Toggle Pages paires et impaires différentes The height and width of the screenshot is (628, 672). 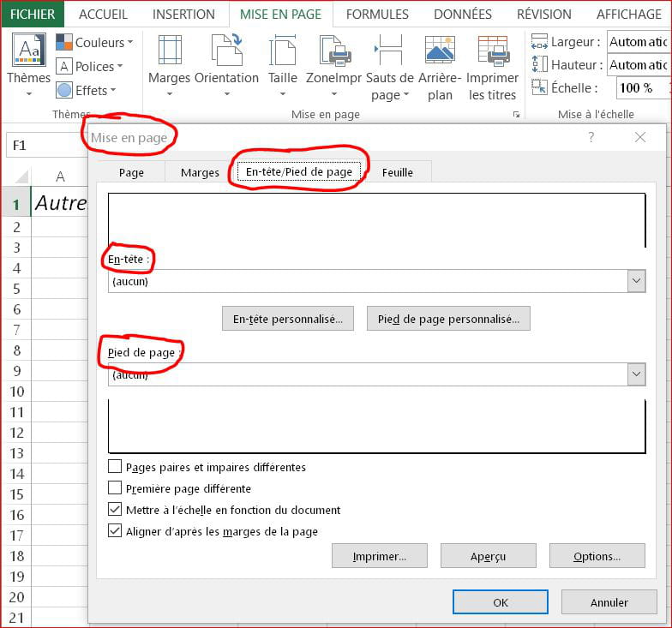(x=115, y=466)
